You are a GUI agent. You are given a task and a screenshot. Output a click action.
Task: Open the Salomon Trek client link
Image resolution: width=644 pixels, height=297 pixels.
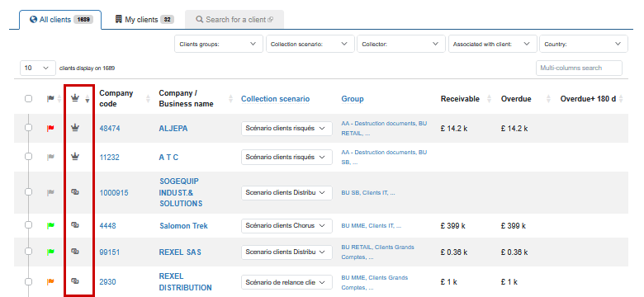click(x=183, y=225)
